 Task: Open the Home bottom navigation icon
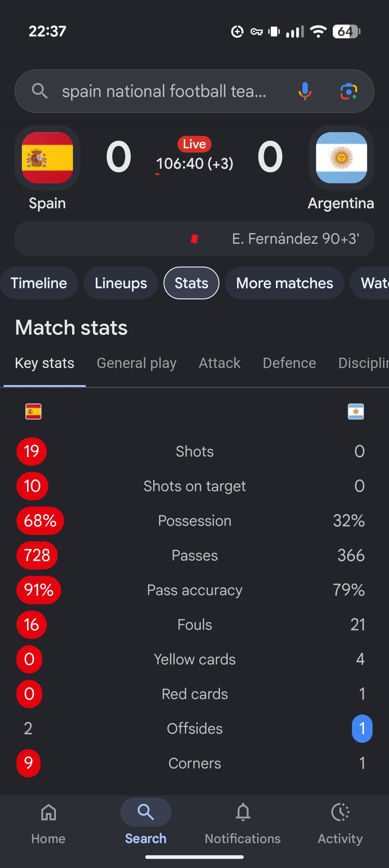(x=49, y=812)
